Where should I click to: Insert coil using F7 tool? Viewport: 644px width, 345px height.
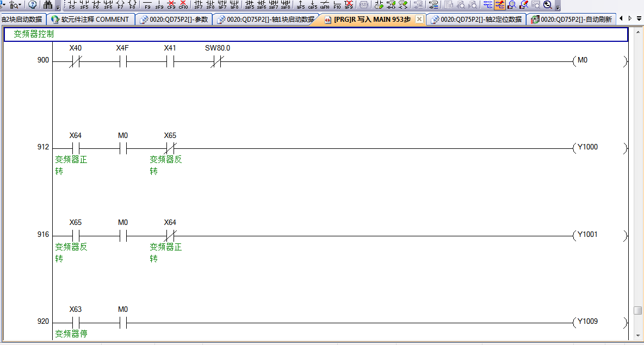click(120, 5)
